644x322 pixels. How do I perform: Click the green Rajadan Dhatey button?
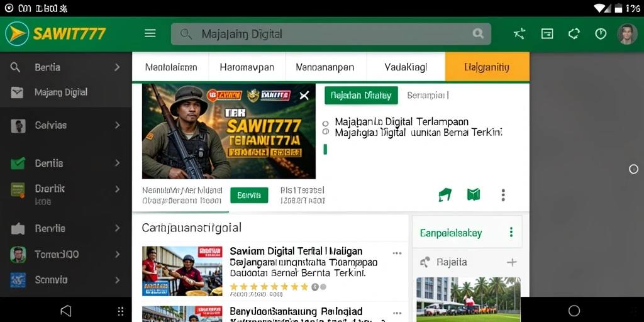tap(361, 96)
